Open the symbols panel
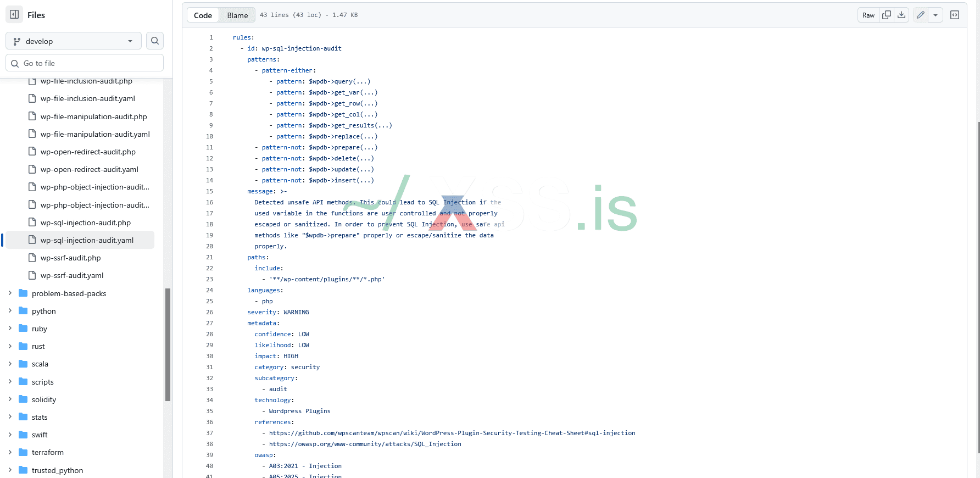 coord(955,15)
